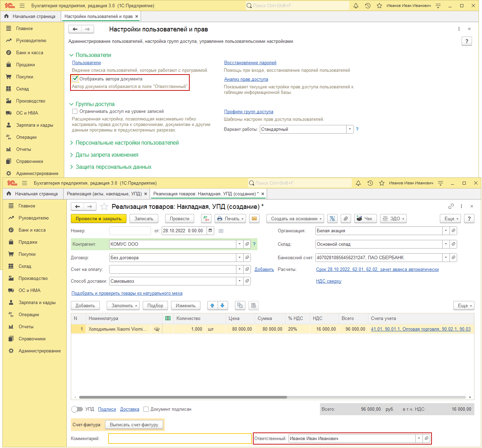Click the НДС сверху link
This screenshot has width=482, height=448.
pos(329,281)
